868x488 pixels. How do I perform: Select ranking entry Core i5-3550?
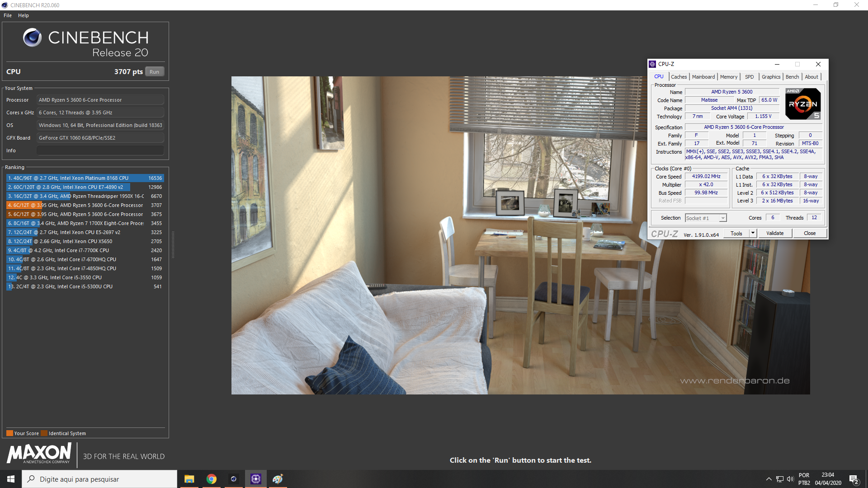pyautogui.click(x=85, y=277)
